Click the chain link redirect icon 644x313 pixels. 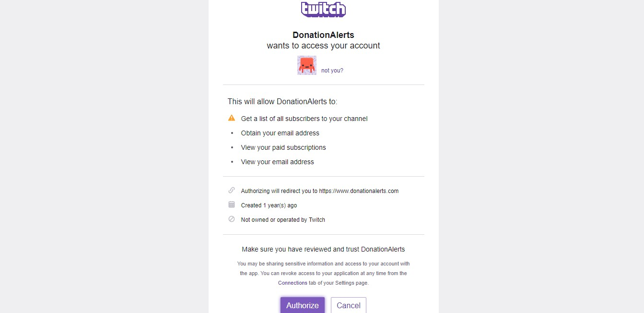click(232, 190)
